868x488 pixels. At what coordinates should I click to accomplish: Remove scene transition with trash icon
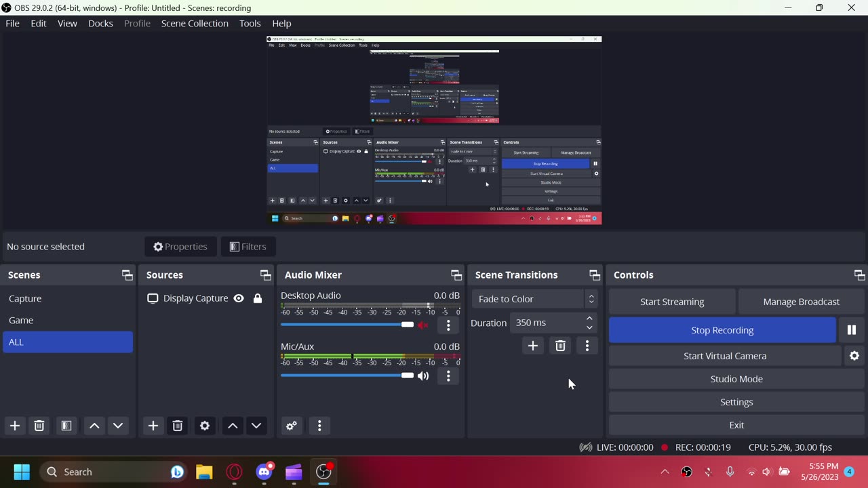(560, 346)
